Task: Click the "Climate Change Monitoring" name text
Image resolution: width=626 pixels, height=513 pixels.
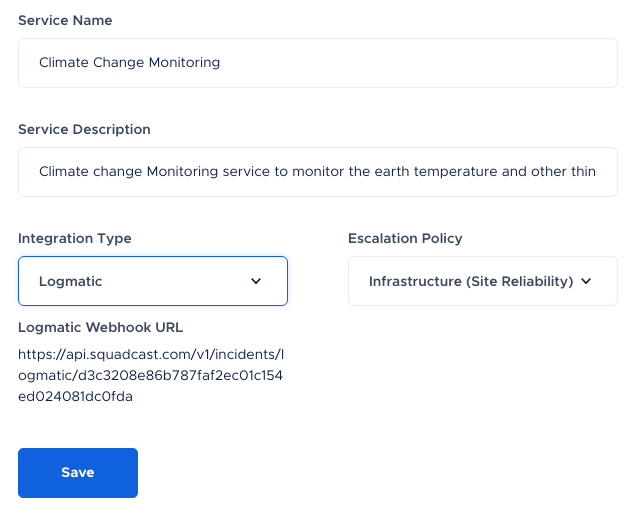Action: [129, 62]
